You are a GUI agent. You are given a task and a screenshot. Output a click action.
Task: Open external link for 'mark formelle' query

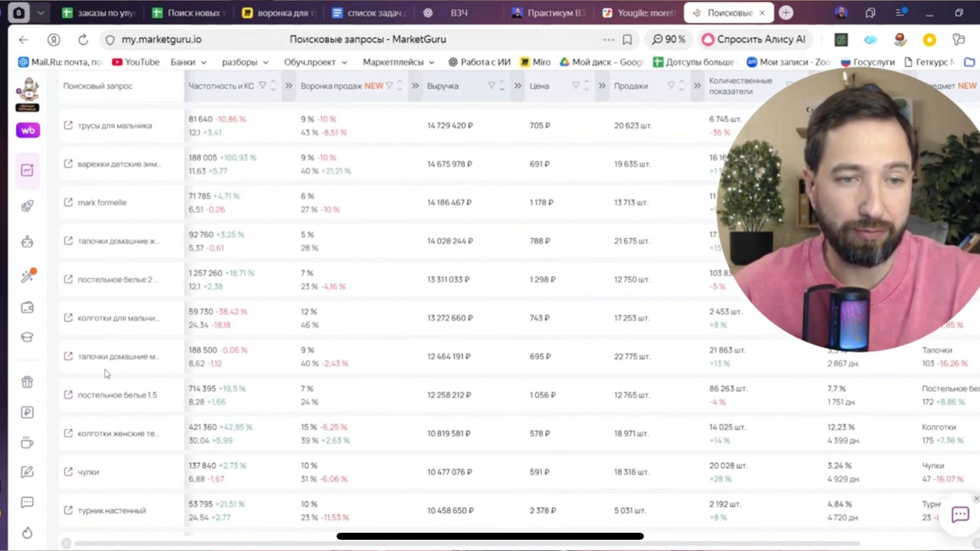point(68,202)
